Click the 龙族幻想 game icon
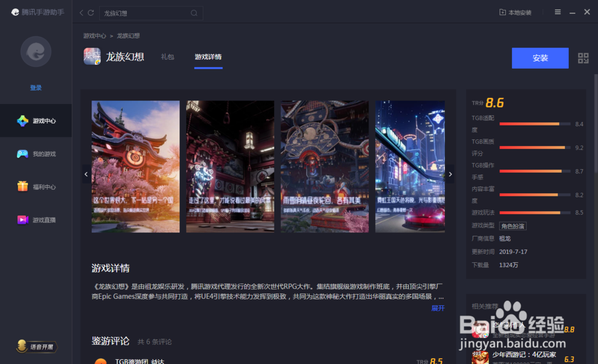 tap(92, 56)
